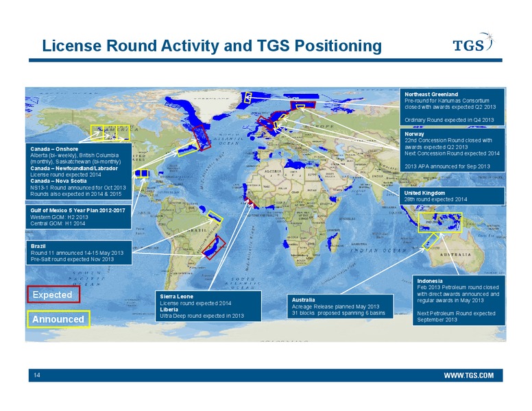Select 'Next Petroleum Round expected' line
This screenshot has height=411, width=532.
[456, 313]
